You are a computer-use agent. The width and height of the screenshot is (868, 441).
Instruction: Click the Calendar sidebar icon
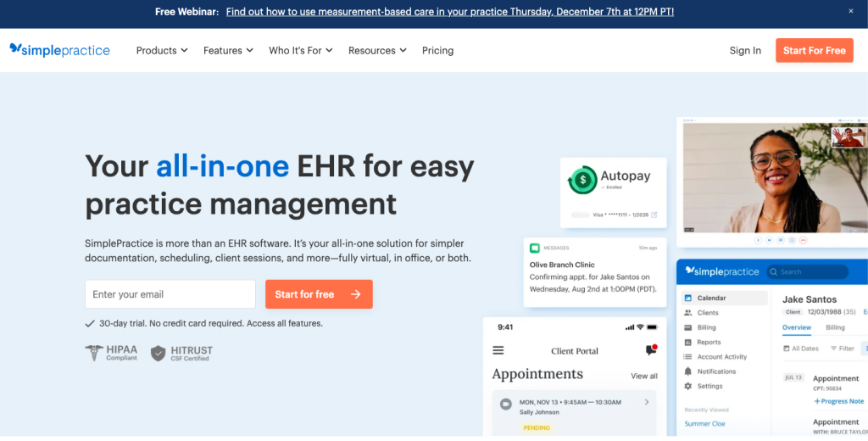688,298
